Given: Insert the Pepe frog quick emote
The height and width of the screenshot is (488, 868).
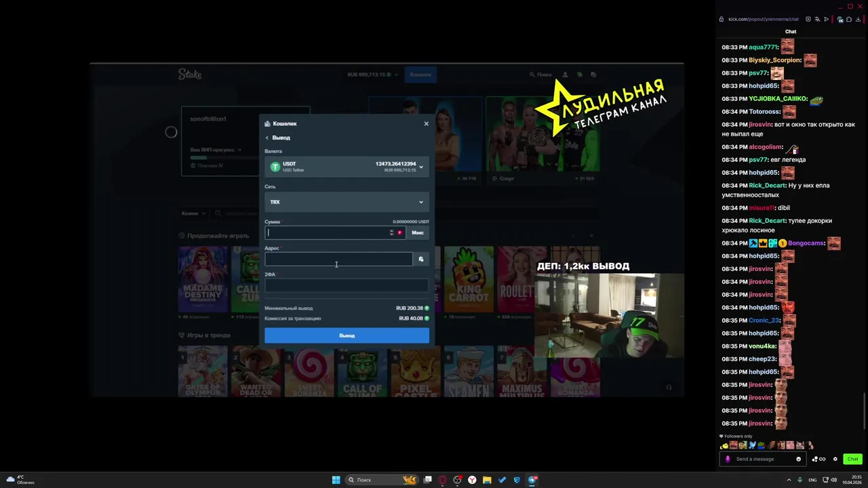Looking at the screenshot, I should click(x=761, y=445).
